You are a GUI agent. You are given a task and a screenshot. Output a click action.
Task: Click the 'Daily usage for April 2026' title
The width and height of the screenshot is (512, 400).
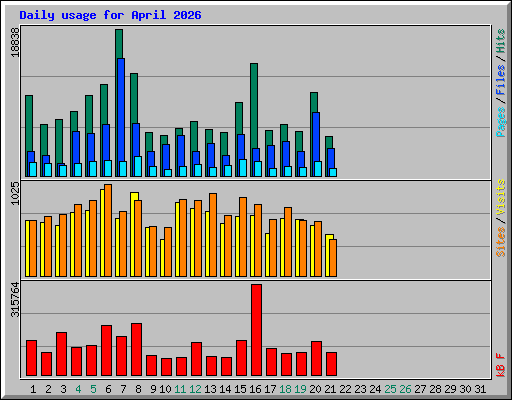coord(110,15)
